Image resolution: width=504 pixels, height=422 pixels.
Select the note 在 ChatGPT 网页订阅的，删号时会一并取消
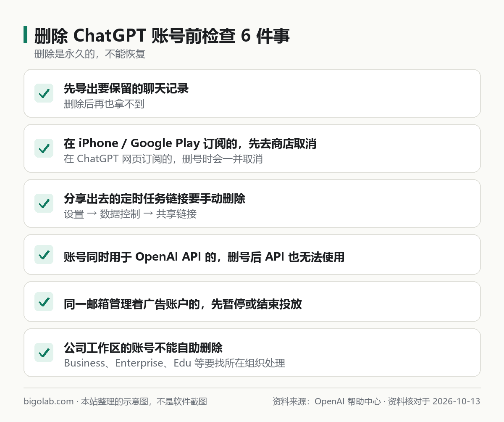point(163,159)
